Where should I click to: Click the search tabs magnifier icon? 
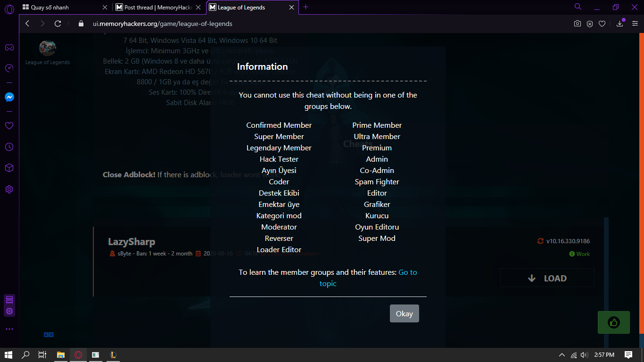pos(578,7)
